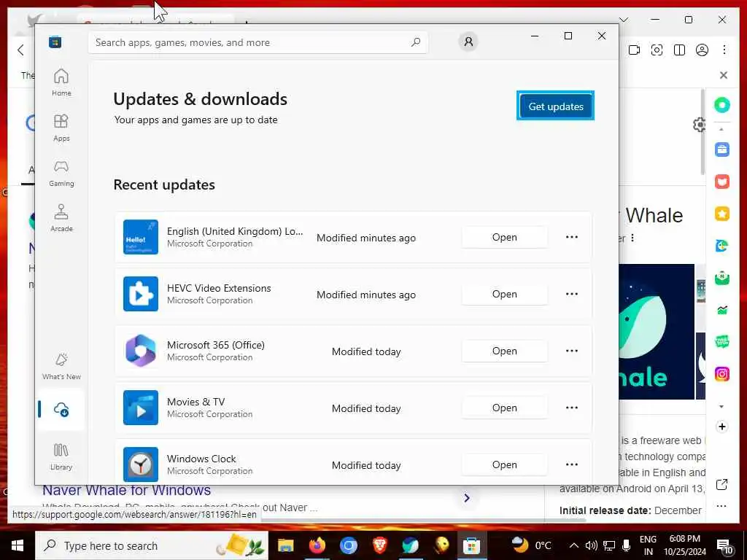Open the Home section in Store sidebar
The image size is (747, 560).
click(x=61, y=82)
